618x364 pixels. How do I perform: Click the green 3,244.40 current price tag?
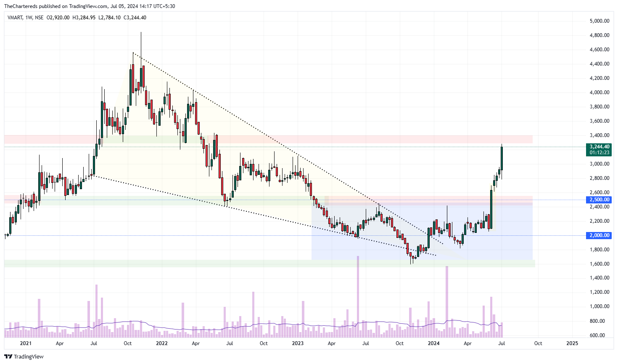[x=599, y=147]
